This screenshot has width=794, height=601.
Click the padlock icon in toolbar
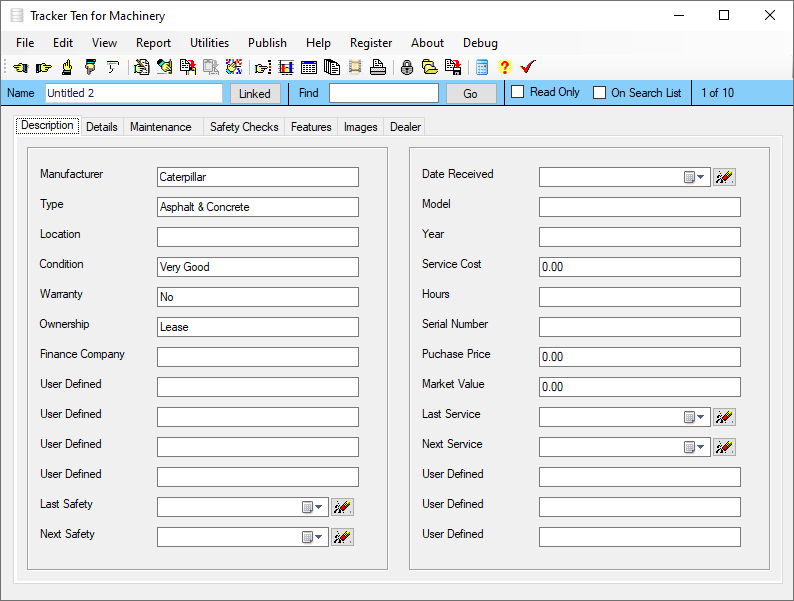point(407,68)
